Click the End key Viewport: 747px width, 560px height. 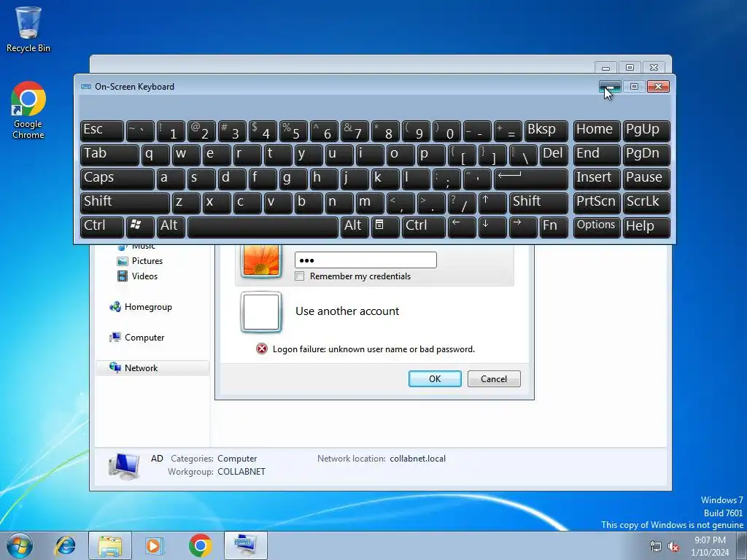point(597,155)
